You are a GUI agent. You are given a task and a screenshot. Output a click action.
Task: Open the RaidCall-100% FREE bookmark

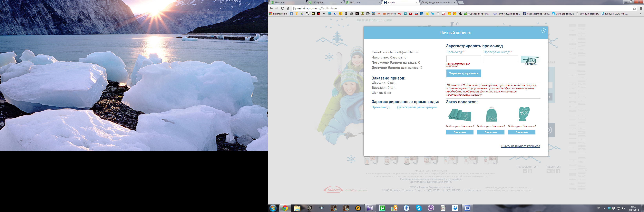(615, 14)
